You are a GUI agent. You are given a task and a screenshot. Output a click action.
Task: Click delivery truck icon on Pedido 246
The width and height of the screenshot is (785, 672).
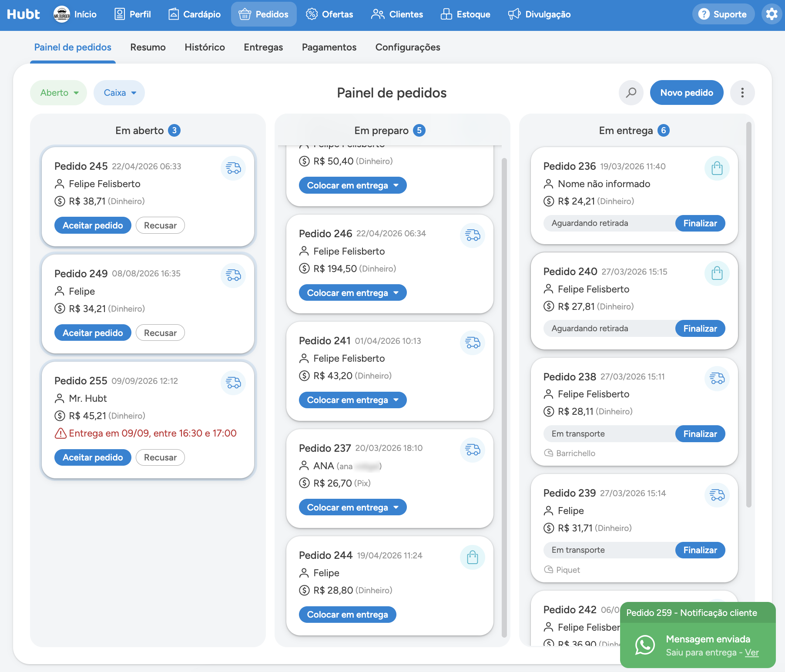click(473, 235)
